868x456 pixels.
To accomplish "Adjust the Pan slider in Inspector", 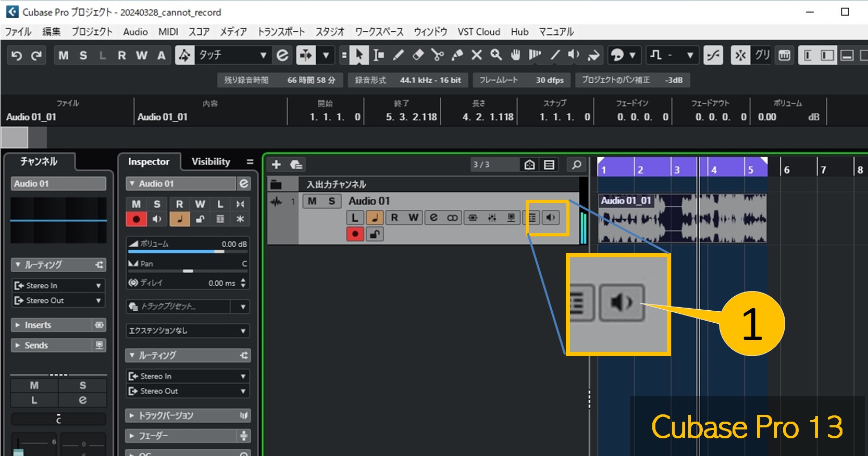I will [x=188, y=271].
